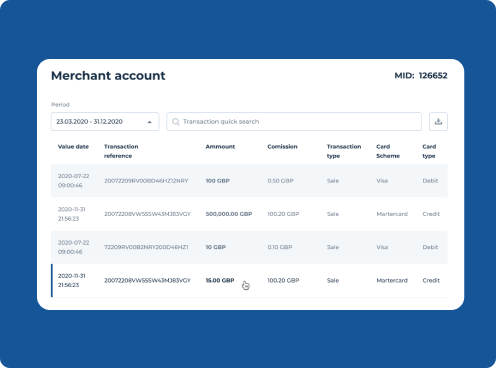Click the 10 GBP amount cell

pos(216,247)
